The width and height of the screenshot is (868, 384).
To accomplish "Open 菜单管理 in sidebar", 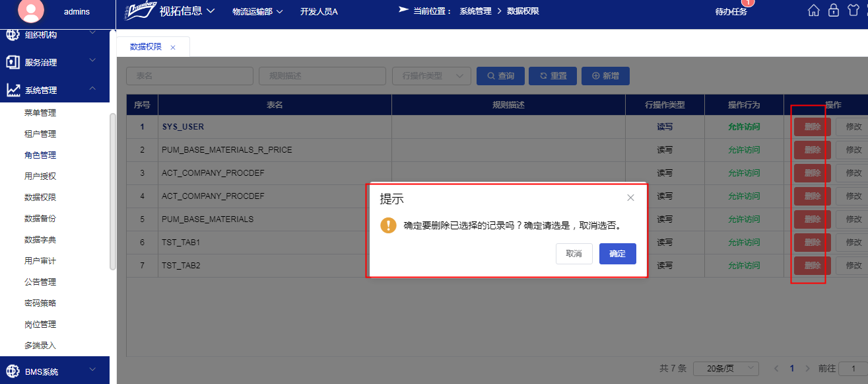I will point(40,113).
